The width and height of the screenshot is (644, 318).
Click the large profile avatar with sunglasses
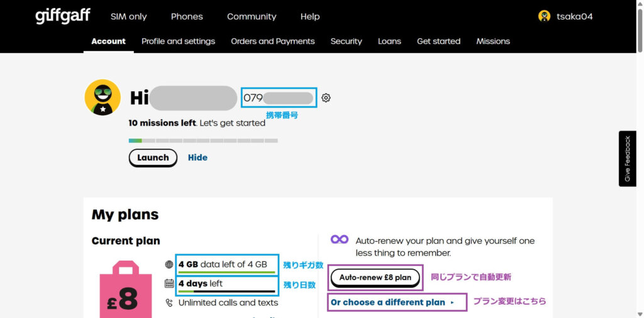103,98
